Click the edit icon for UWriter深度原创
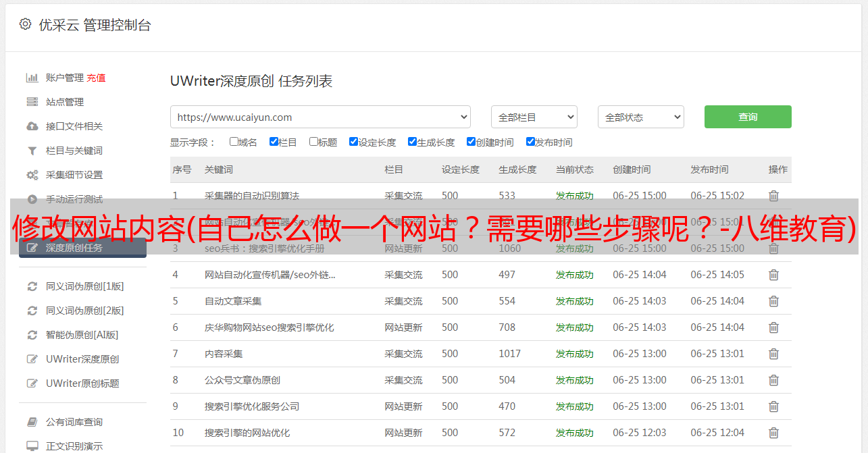 [x=32, y=359]
